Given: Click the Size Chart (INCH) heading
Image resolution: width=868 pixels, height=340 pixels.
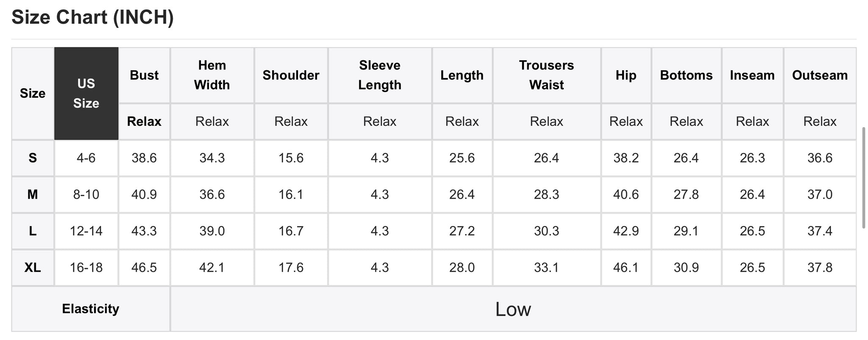Looking at the screenshot, I should (92, 18).
